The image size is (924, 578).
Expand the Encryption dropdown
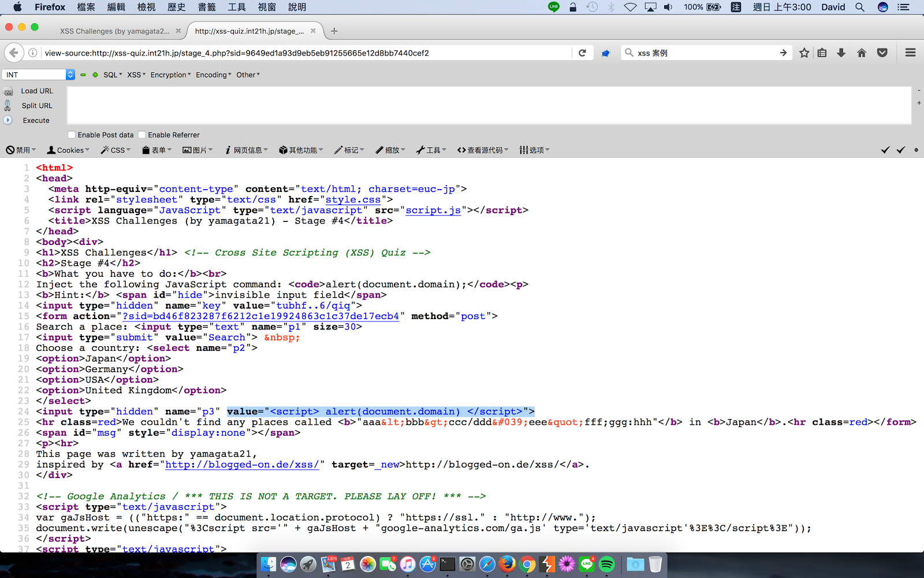click(170, 75)
